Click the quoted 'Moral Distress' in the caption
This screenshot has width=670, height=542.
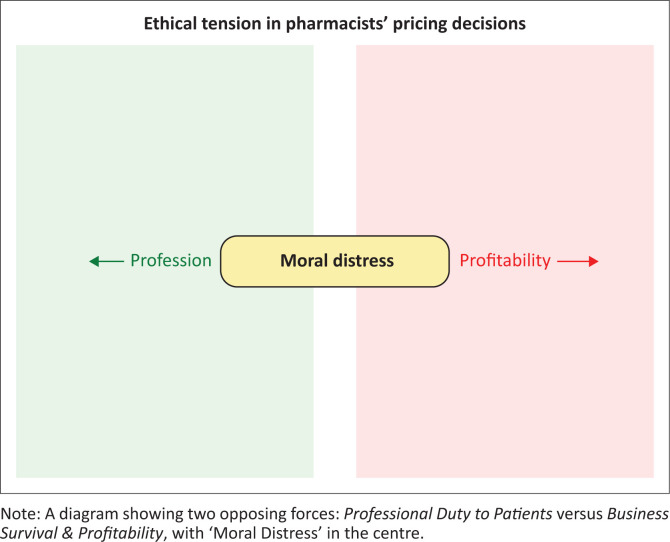(x=262, y=533)
